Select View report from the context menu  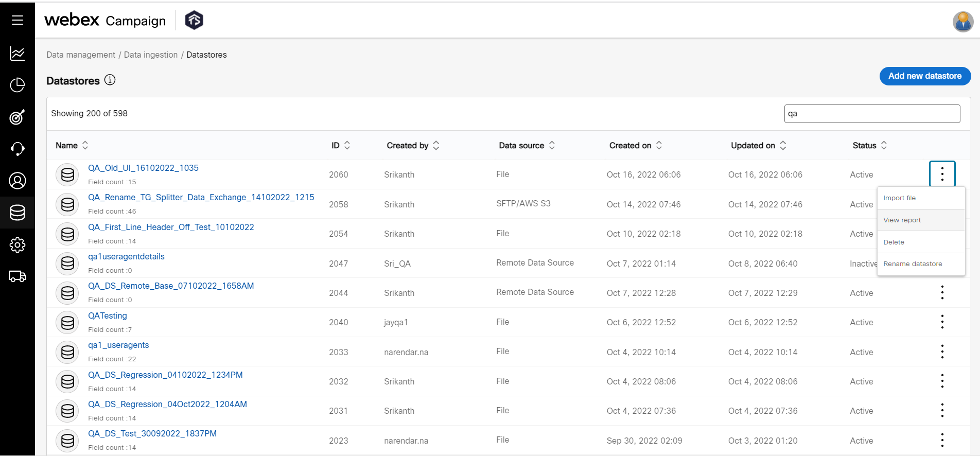[921, 220]
